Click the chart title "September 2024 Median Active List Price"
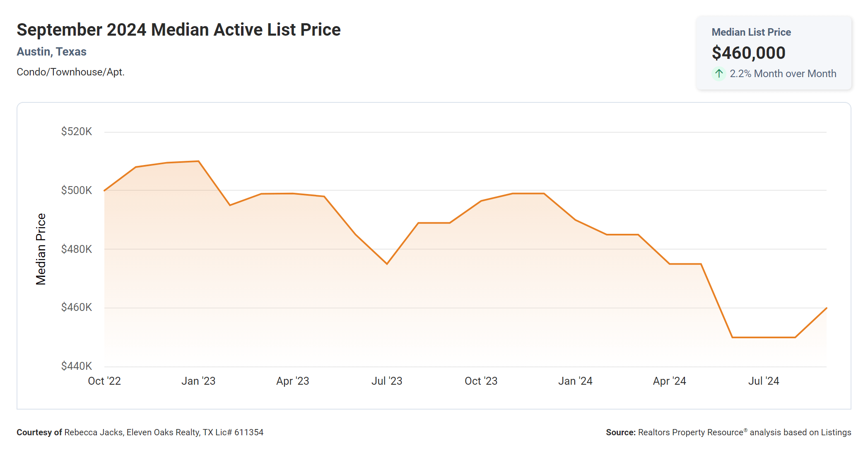 pyautogui.click(x=178, y=30)
